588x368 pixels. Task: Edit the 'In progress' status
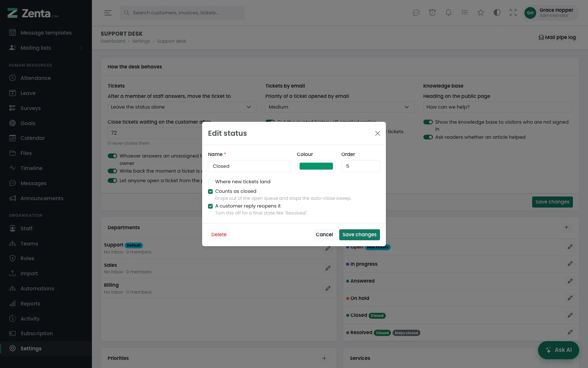(x=570, y=264)
